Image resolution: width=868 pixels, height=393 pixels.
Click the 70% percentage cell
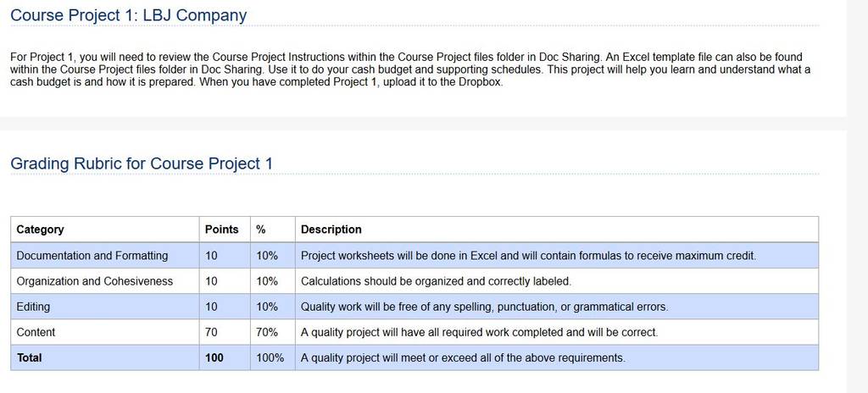coord(267,332)
